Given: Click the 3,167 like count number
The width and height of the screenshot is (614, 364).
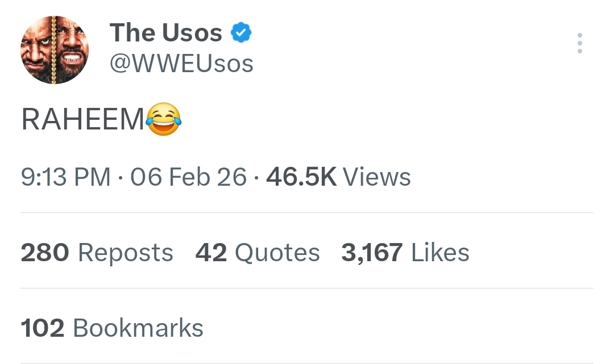Looking at the screenshot, I should (x=372, y=253).
